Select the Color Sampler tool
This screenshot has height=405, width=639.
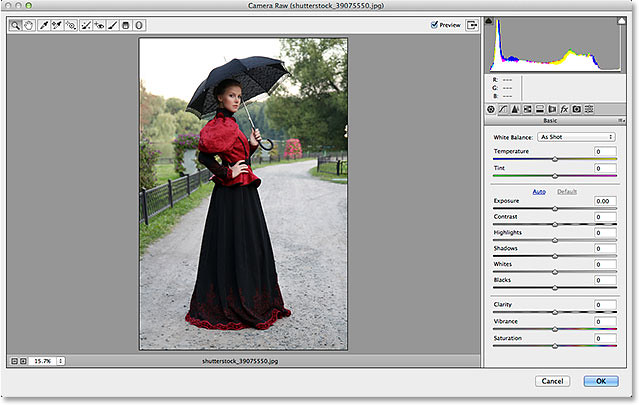[x=57, y=25]
